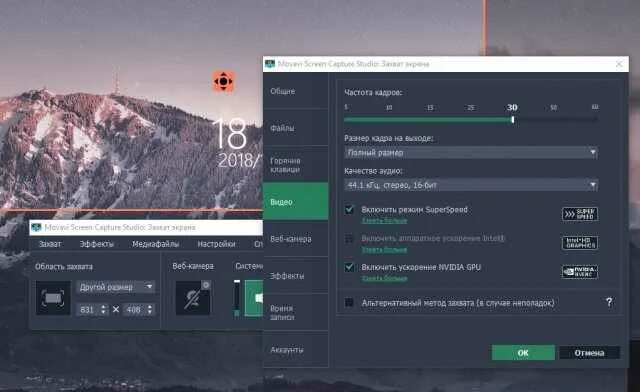640x392 pixels.
Task: Open the audio quality dropdown
Action: 471,185
